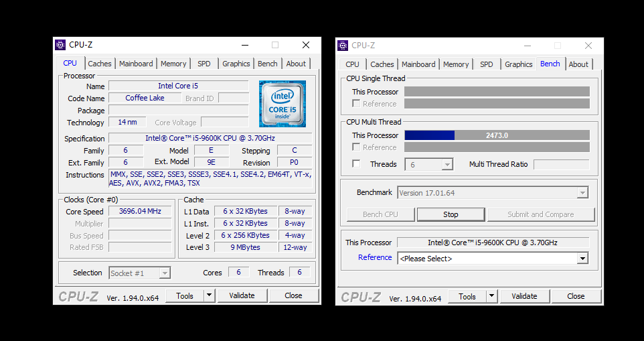
Task: Switch to Graphics tab in right CPU-Z window
Action: pyautogui.click(x=519, y=64)
